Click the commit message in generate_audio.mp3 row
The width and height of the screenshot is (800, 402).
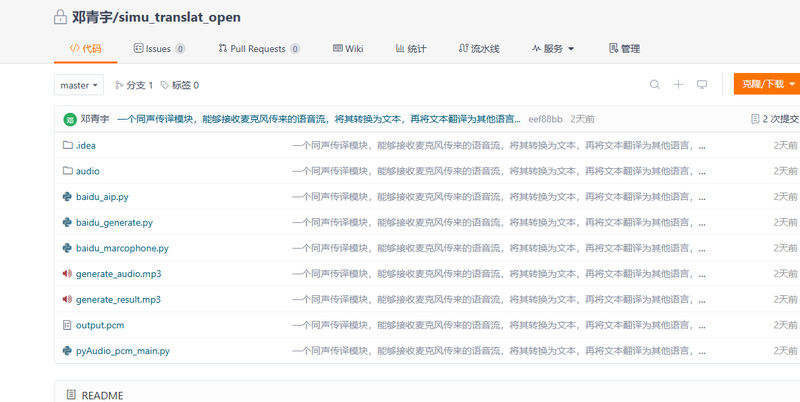tap(499, 274)
